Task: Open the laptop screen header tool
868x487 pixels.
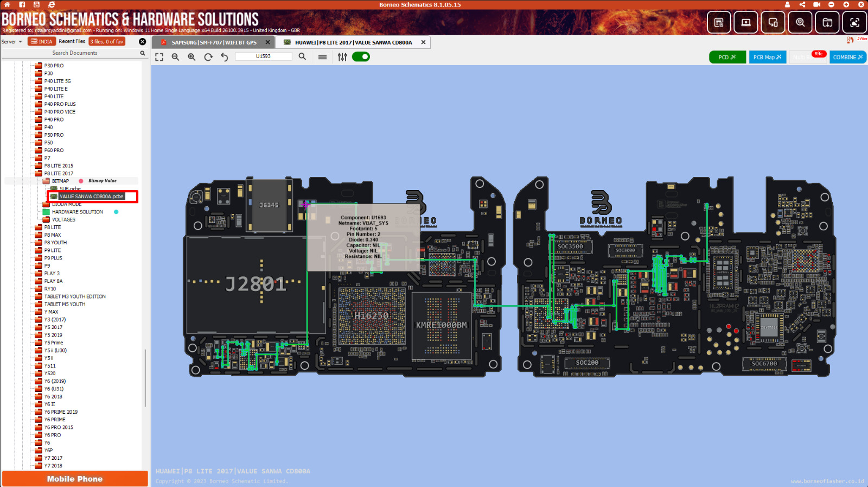Action: [746, 22]
